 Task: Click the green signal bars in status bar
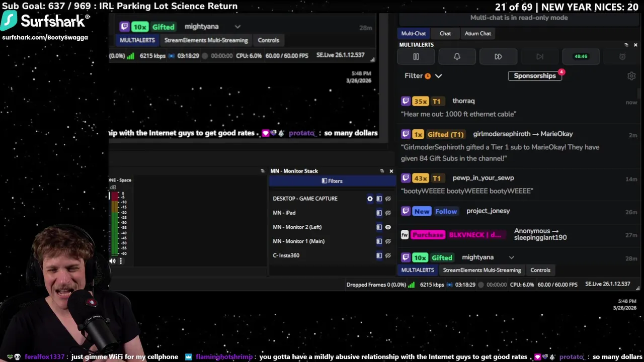coord(411,285)
